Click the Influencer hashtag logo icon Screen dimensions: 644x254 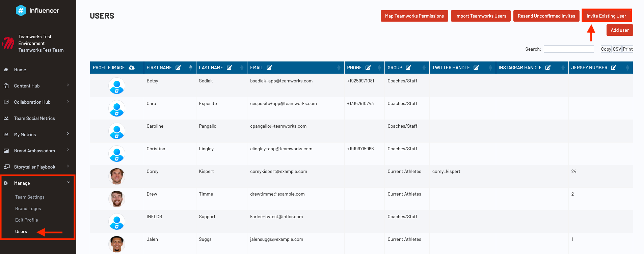(x=21, y=10)
